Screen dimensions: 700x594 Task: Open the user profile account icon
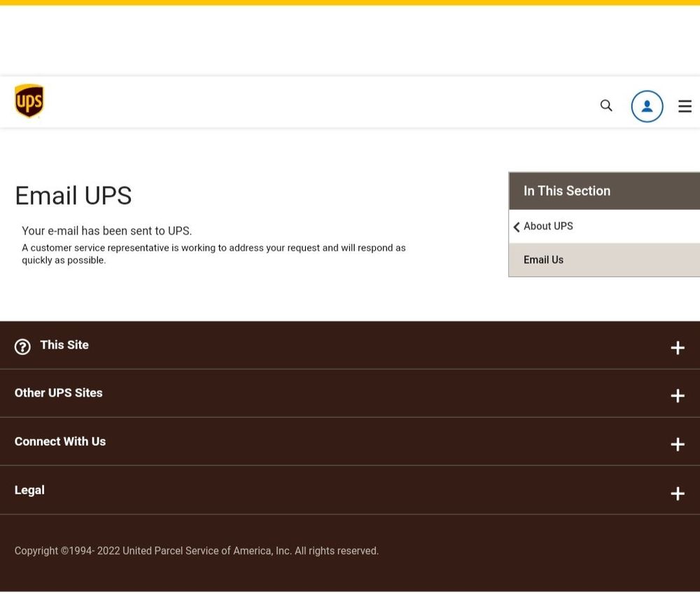coord(647,106)
